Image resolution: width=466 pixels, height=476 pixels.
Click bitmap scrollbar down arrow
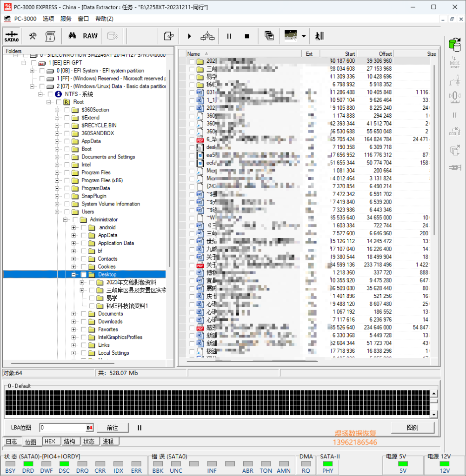tap(434, 414)
